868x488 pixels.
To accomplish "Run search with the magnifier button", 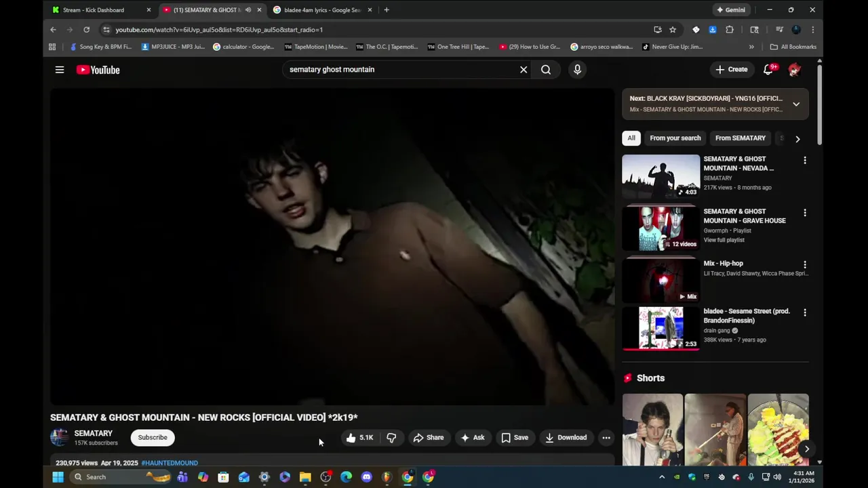I will 546,70.
